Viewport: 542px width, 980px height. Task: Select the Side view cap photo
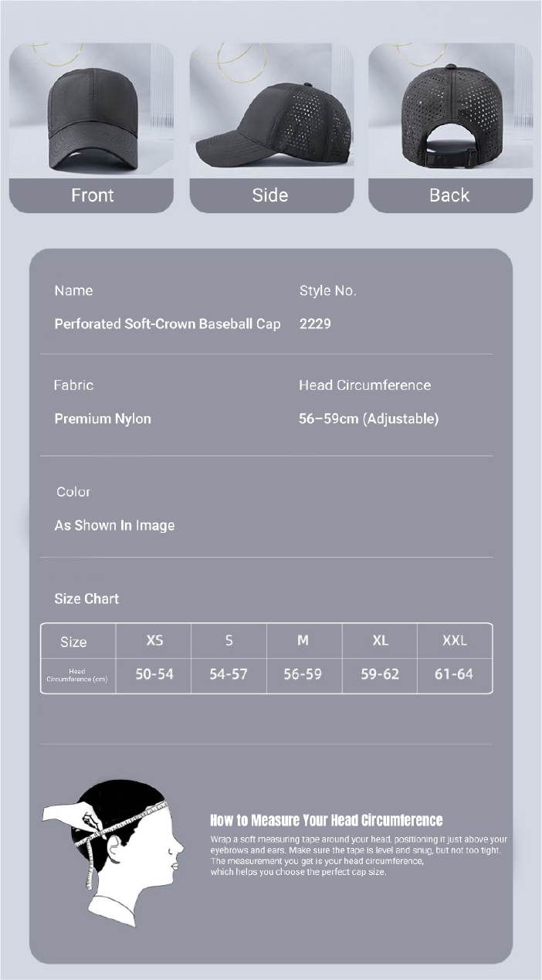coord(272,110)
